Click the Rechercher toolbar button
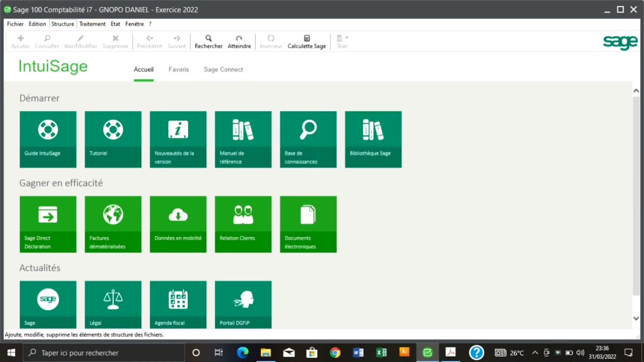 pyautogui.click(x=208, y=42)
